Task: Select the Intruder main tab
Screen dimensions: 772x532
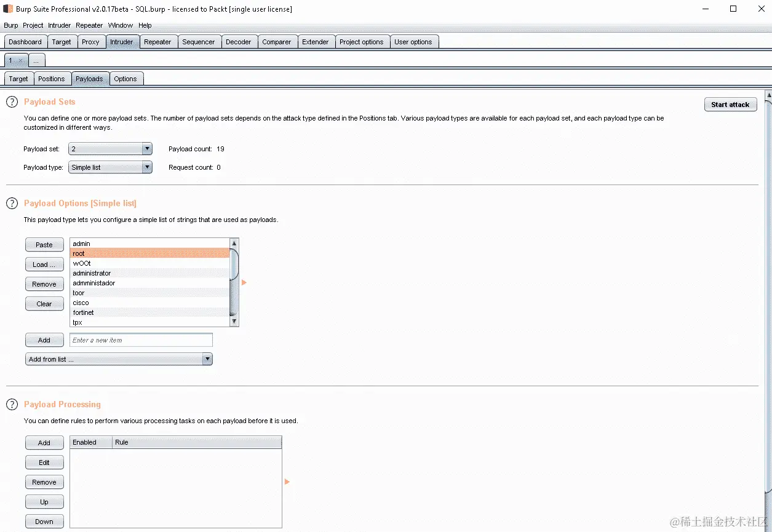Action: click(122, 42)
